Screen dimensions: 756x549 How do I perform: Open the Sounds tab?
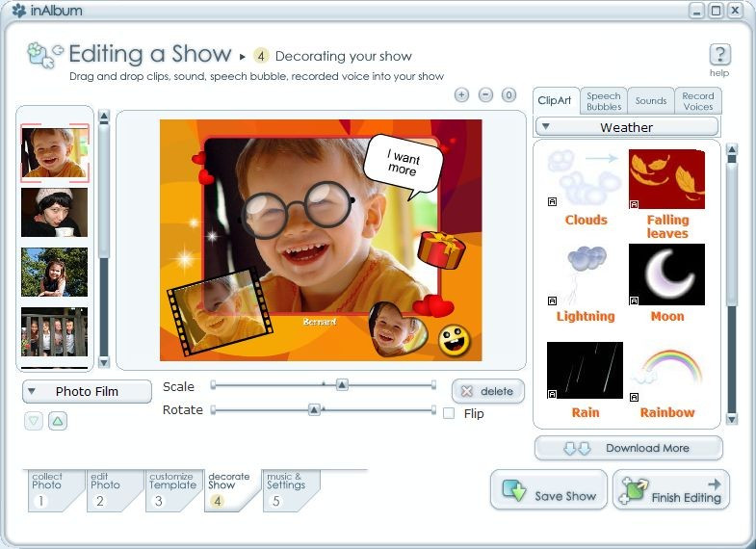pos(651,101)
